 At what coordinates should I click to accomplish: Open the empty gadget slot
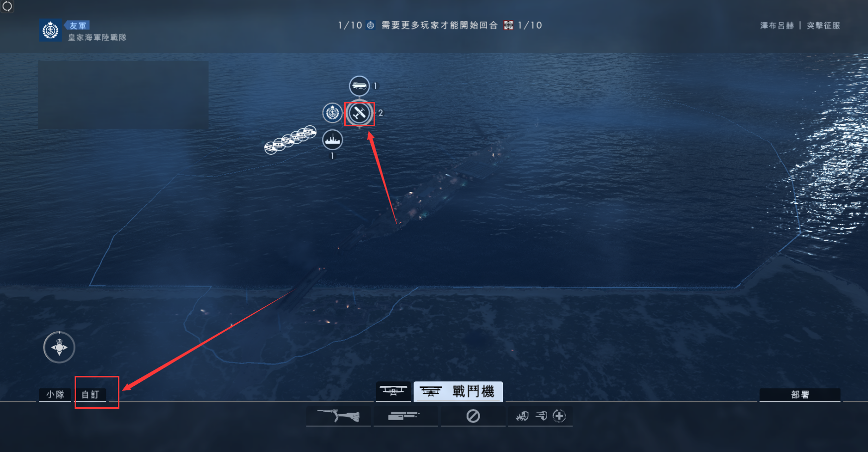click(473, 416)
